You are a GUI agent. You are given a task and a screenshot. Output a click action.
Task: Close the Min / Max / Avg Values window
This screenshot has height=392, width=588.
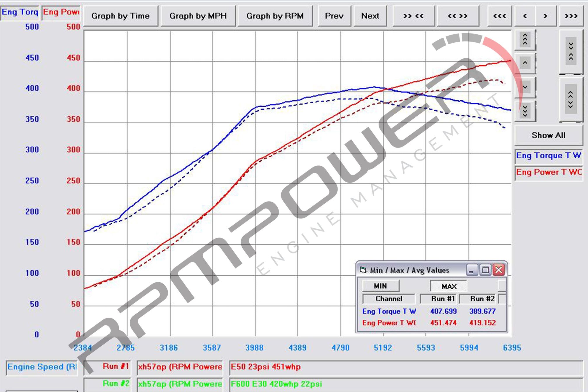499,270
